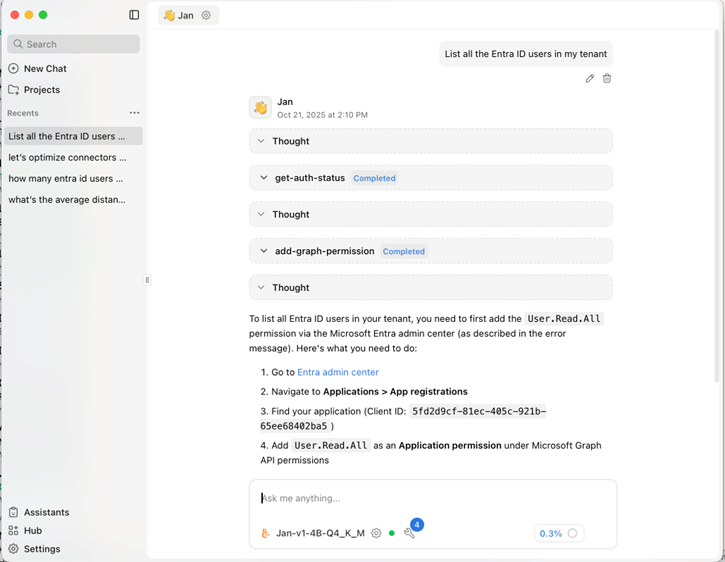Open assistant settings gear next to Jan

(207, 15)
